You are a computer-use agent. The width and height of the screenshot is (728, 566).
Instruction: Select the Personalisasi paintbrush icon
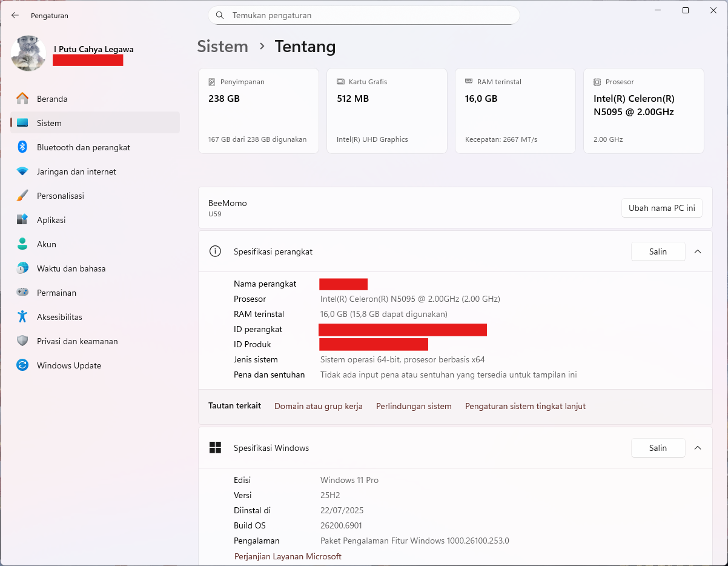coord(22,196)
